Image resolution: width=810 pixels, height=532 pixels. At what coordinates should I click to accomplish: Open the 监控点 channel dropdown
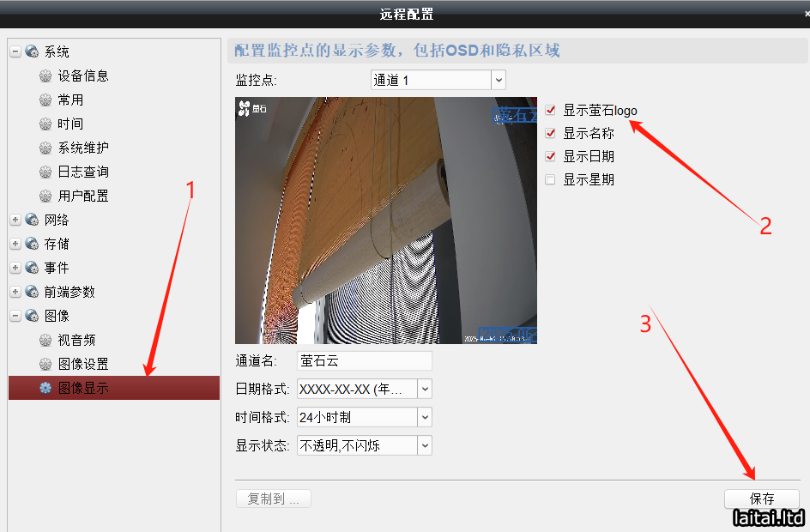click(x=438, y=80)
